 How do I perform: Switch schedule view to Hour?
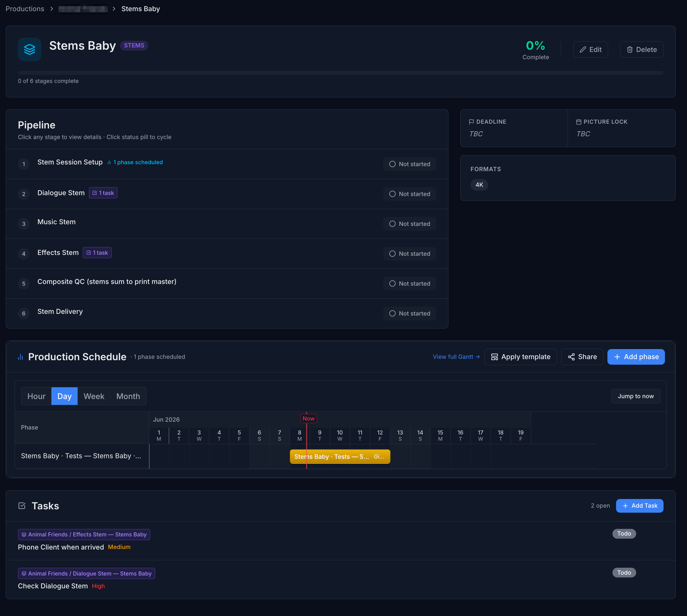coord(36,396)
